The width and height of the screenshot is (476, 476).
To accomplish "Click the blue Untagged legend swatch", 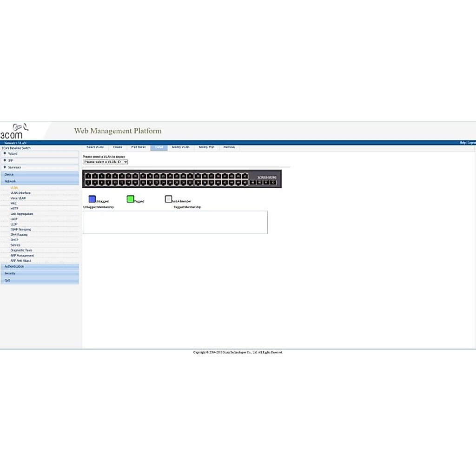I will (x=92, y=199).
